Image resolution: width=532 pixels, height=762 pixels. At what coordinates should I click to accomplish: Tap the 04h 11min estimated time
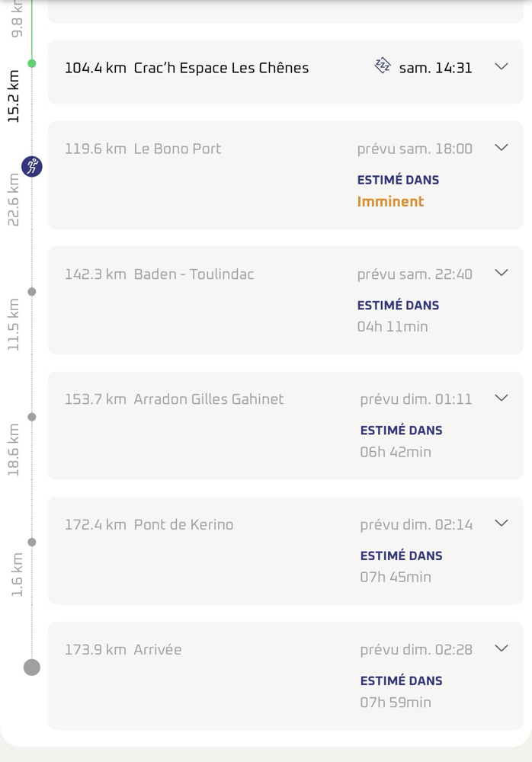(393, 327)
